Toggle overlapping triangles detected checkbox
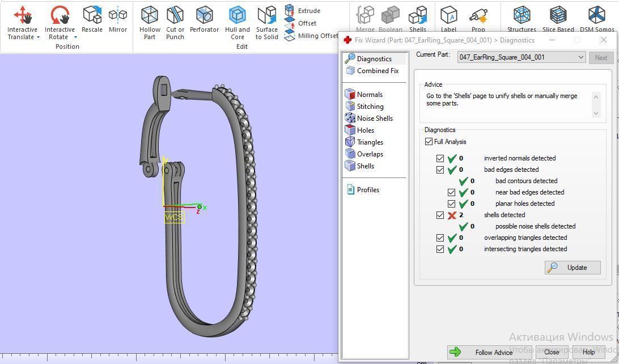The image size is (619, 364). pyautogui.click(x=440, y=238)
